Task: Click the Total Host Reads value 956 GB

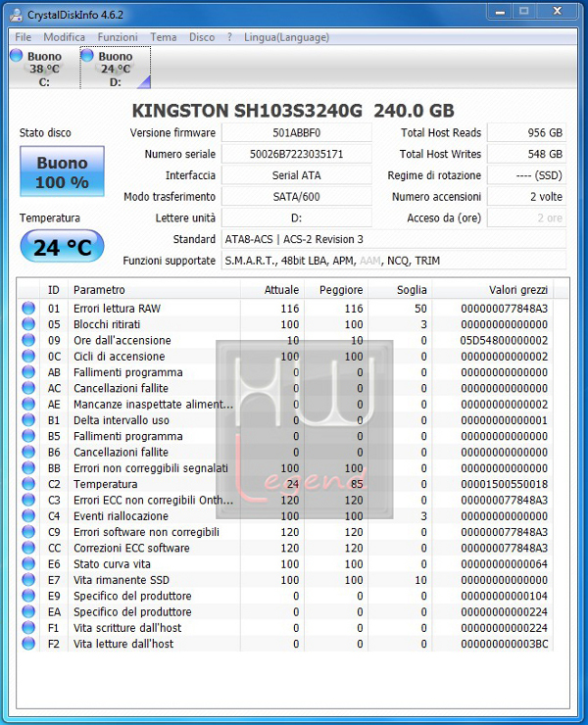Action: click(527, 132)
